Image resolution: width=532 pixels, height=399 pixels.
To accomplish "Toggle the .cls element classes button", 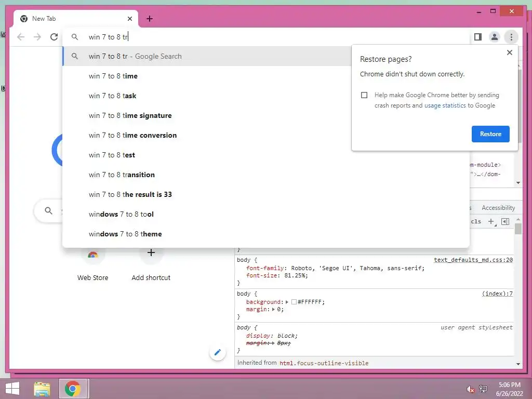I will point(476,221).
